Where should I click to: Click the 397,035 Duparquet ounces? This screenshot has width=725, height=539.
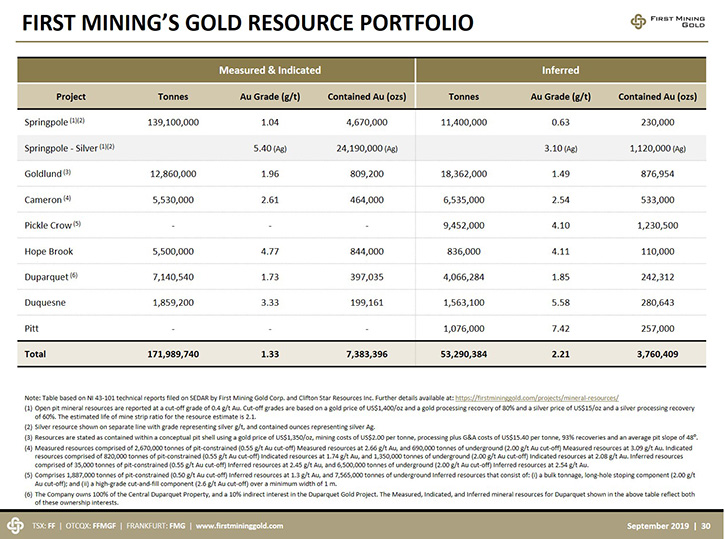[367, 277]
